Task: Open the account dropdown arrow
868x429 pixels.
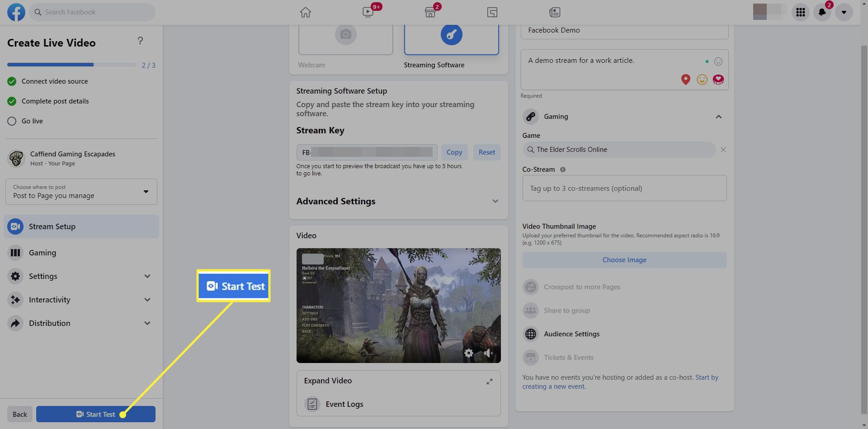Action: click(844, 12)
